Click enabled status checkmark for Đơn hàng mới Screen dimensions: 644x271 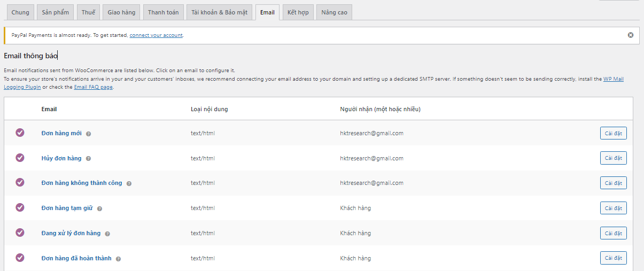click(x=20, y=133)
